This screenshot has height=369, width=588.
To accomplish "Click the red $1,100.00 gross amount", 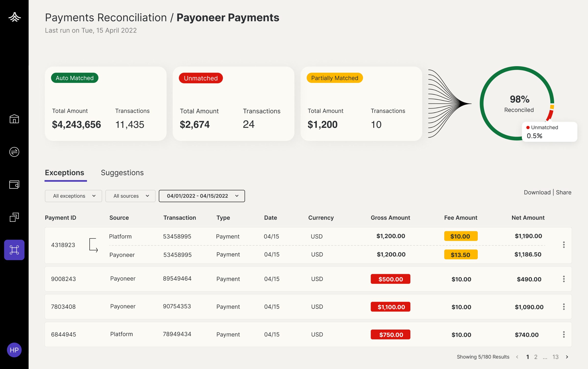I will pyautogui.click(x=391, y=307).
